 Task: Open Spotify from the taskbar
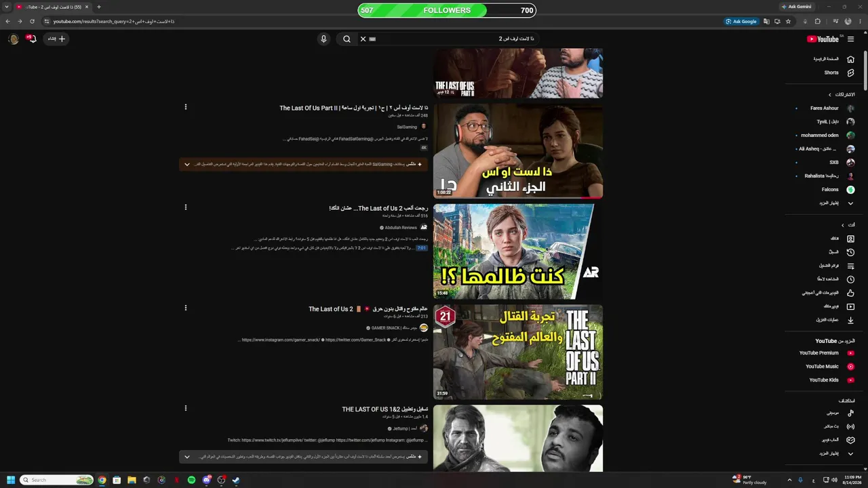(191, 480)
